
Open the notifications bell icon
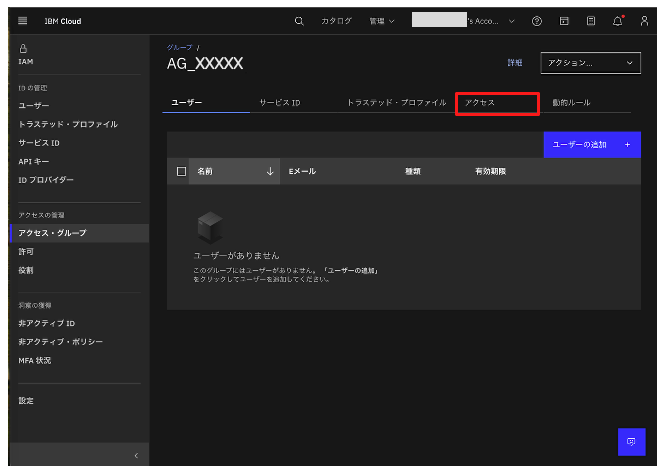[618, 20]
